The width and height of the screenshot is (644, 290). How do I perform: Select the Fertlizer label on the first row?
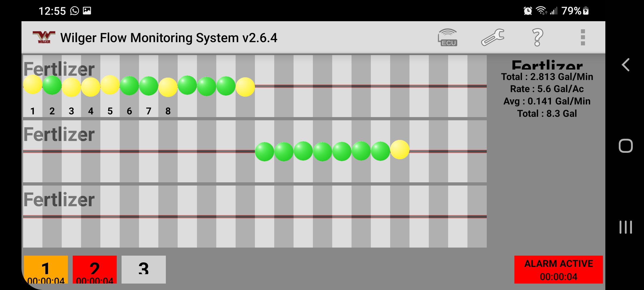pos(60,69)
